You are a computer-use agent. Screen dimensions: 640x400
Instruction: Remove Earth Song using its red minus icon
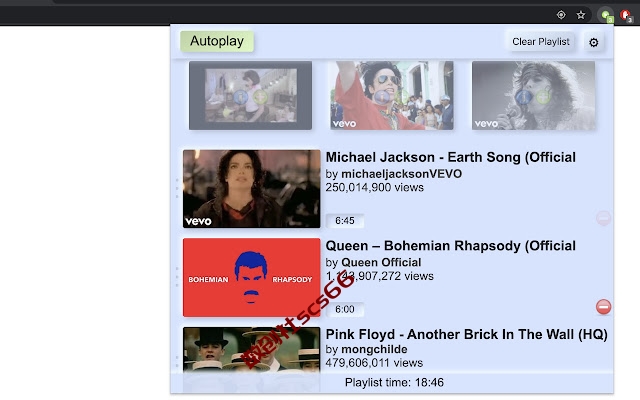(x=603, y=218)
